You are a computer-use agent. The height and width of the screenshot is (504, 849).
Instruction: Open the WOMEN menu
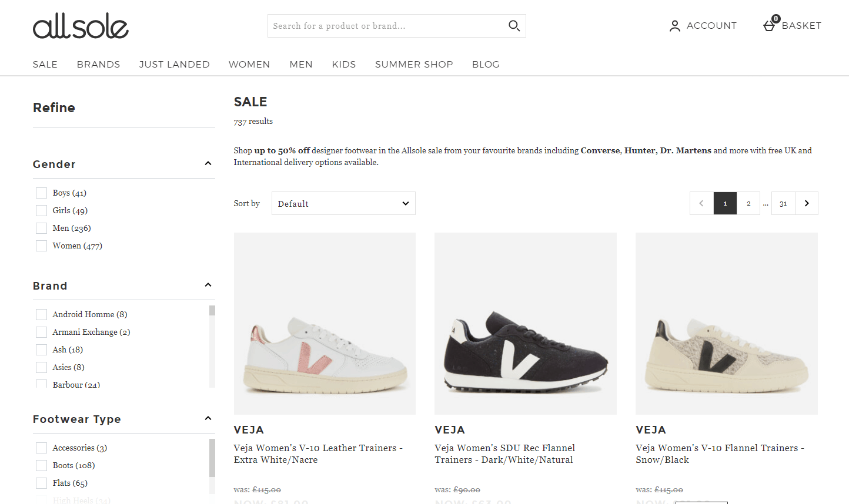[x=249, y=64]
